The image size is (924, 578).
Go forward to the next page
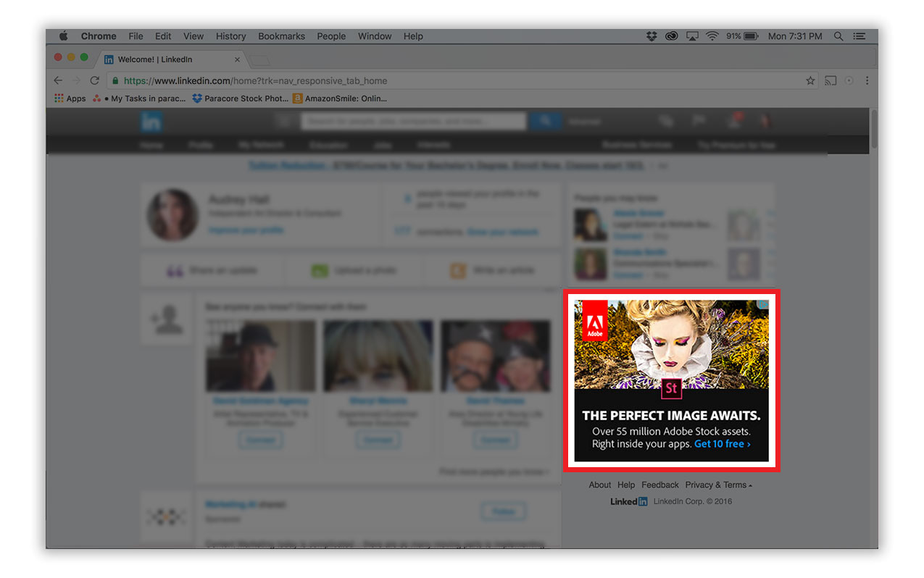(x=76, y=80)
